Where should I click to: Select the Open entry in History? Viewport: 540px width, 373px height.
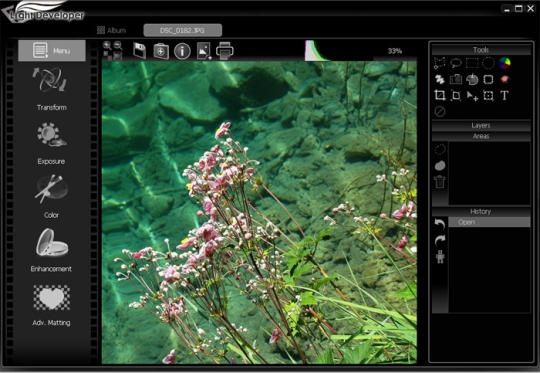point(489,222)
